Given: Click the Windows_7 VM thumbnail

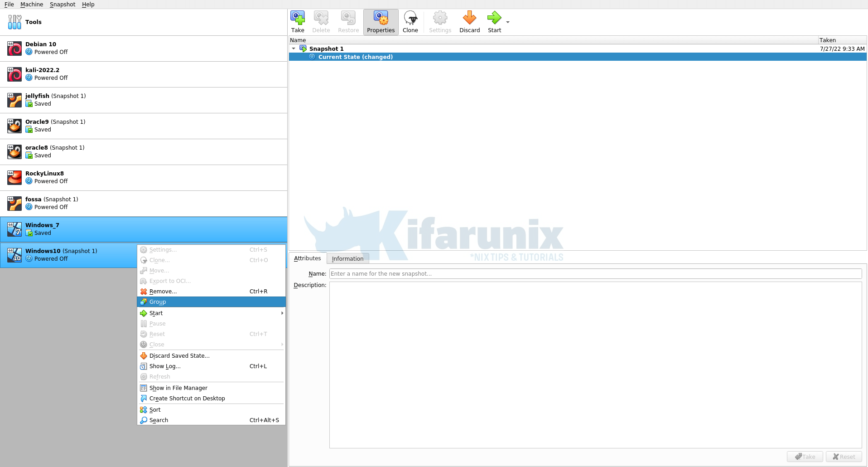Looking at the screenshot, I should 14,229.
